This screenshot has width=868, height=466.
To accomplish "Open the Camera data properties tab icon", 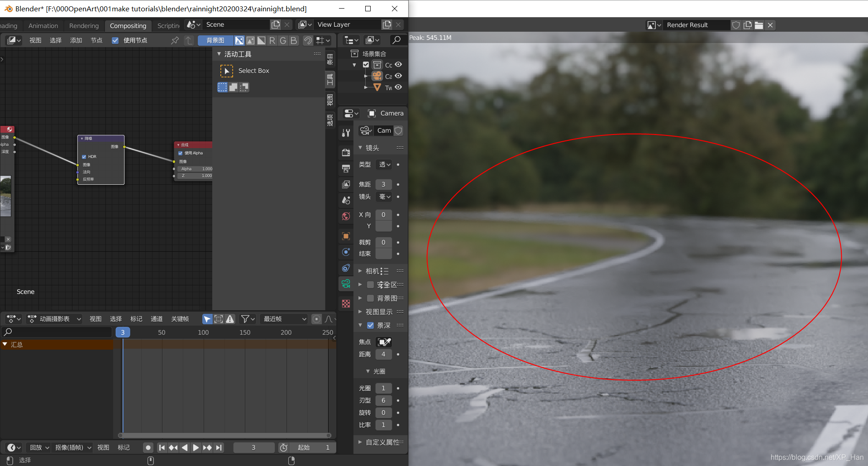I will (346, 284).
